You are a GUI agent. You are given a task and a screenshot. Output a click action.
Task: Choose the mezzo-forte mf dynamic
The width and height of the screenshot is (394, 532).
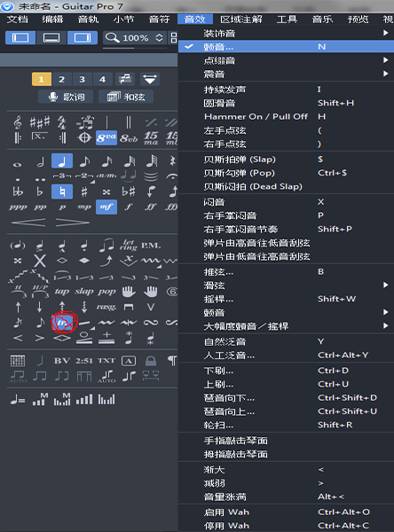[x=106, y=207]
